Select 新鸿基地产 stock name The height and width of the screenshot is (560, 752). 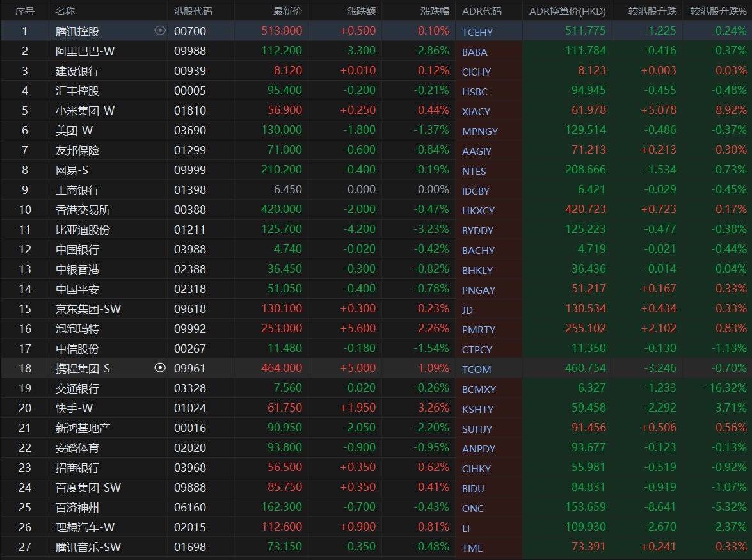pos(83,428)
